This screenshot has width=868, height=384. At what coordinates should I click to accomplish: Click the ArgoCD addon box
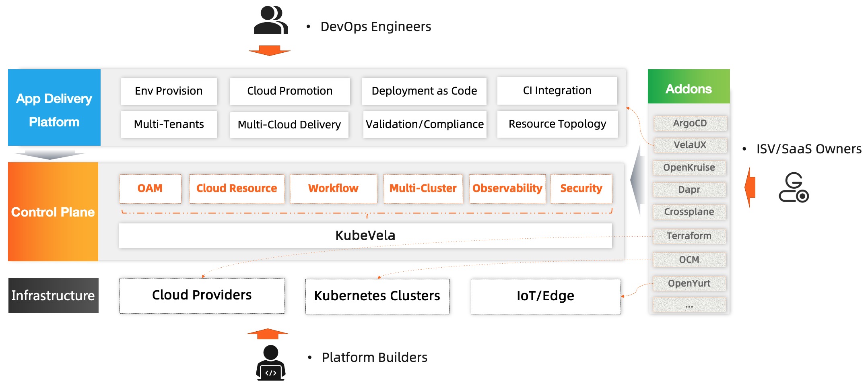tap(690, 123)
